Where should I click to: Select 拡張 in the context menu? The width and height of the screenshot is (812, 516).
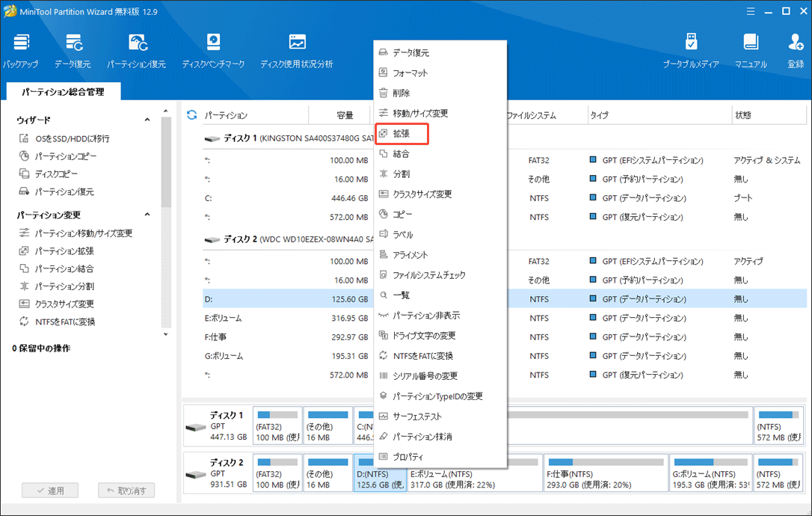pyautogui.click(x=440, y=133)
